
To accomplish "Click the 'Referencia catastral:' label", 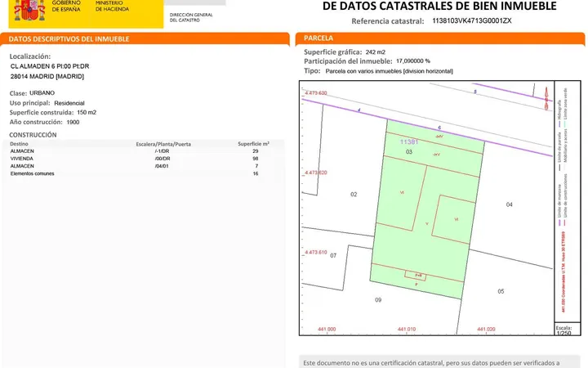I will click(387, 21).
